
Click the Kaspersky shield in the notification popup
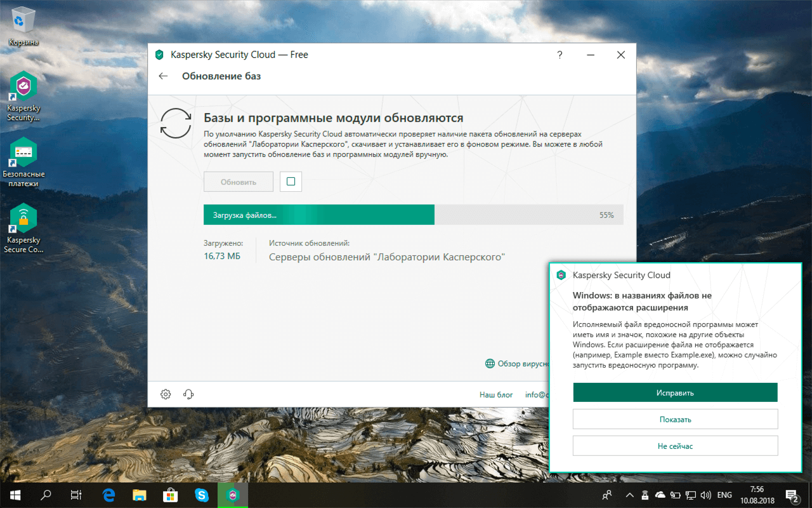coord(561,275)
